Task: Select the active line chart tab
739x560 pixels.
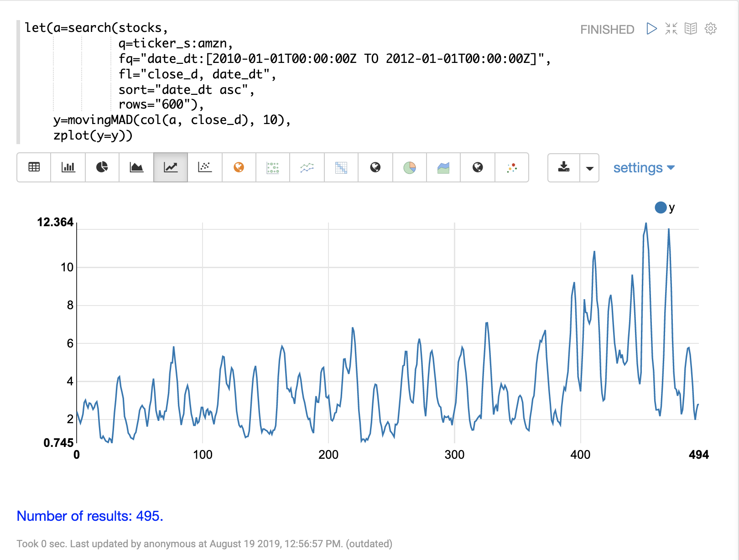Action: coord(171,167)
